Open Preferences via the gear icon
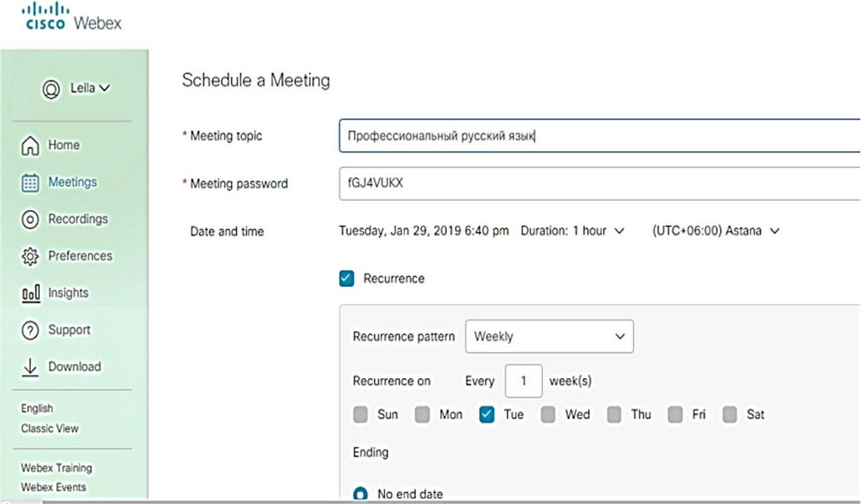 [30, 256]
